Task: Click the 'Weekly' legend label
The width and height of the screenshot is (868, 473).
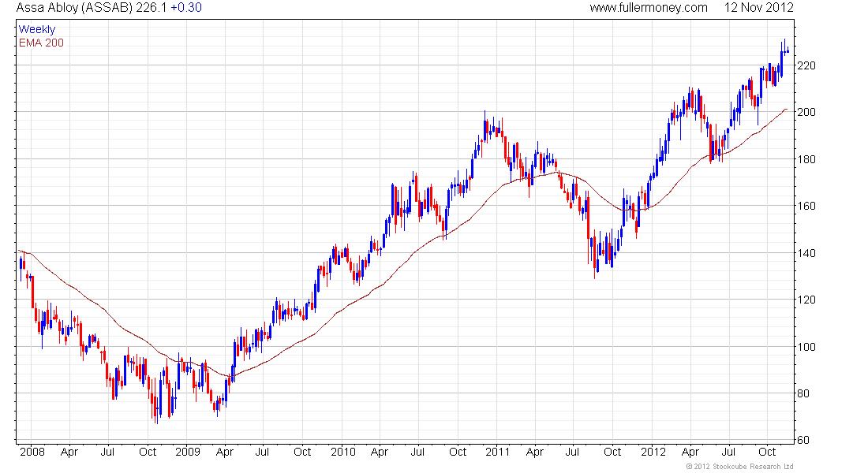Action: coord(37,29)
